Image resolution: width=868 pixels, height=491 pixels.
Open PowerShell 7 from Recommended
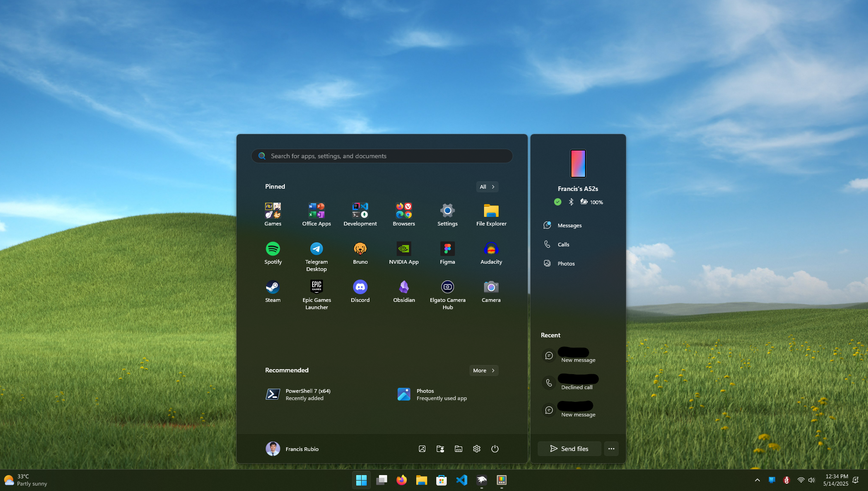[x=298, y=394]
